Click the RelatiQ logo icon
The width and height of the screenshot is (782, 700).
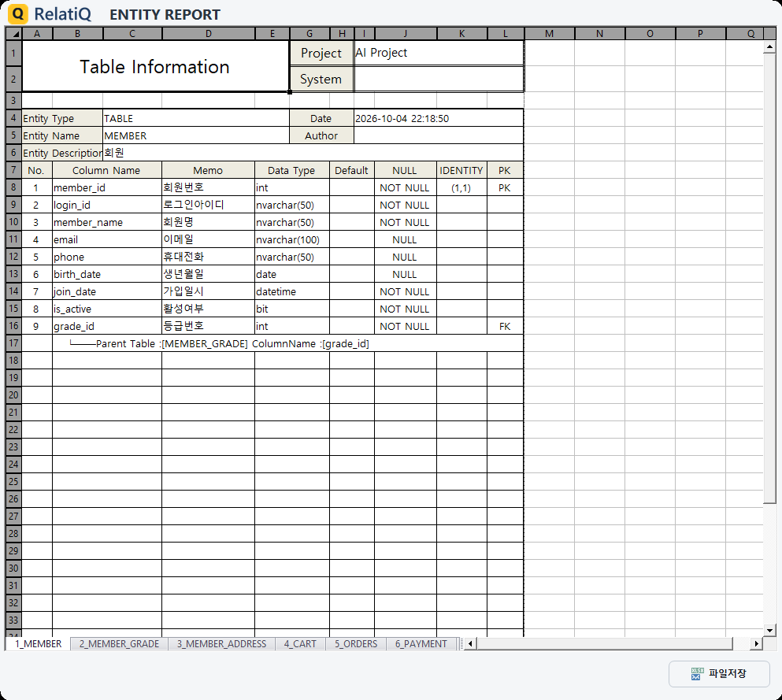(x=18, y=14)
